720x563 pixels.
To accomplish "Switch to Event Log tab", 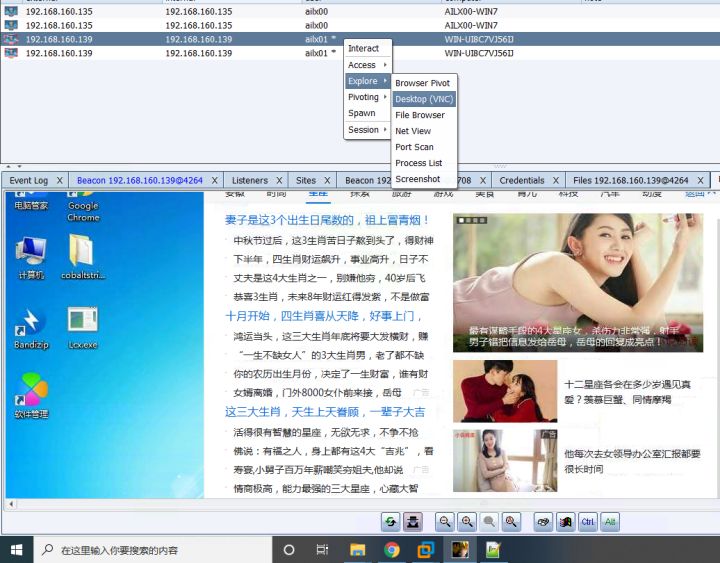I will coord(28,180).
